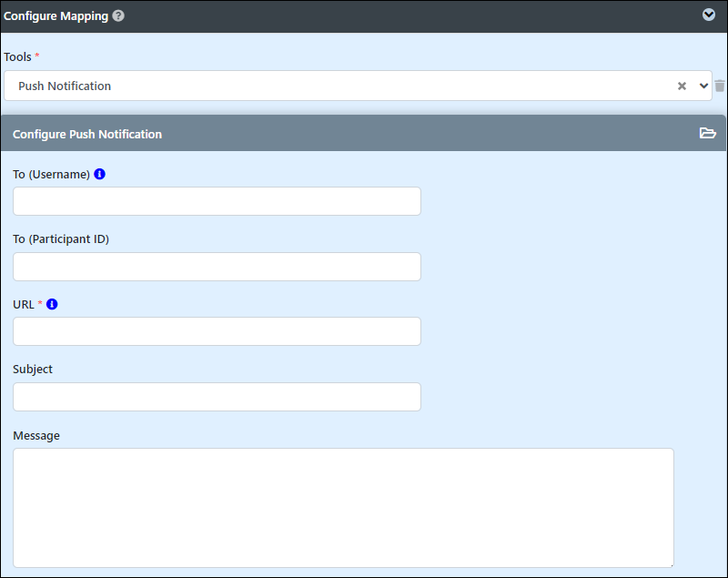The height and width of the screenshot is (578, 728).
Task: Click into the Subject input field
Action: (x=217, y=397)
